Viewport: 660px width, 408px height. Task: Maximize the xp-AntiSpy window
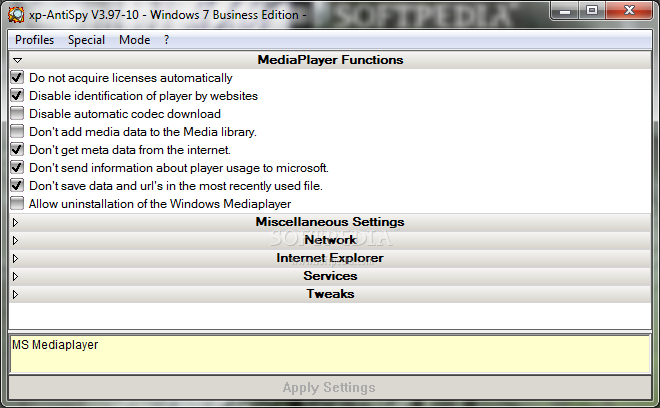pyautogui.click(x=592, y=10)
